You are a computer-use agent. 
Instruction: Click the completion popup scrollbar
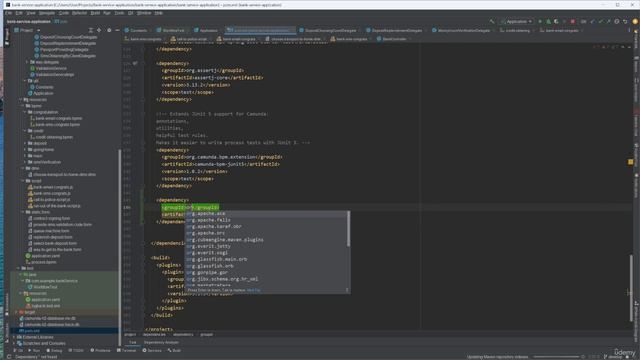348,229
